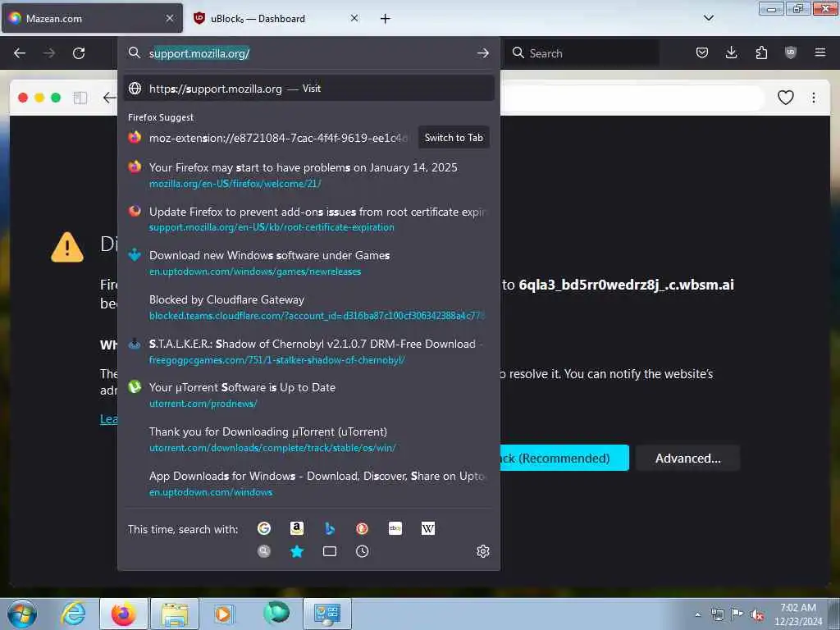Select the gray magnifier search engine icon
Image resolution: width=840 pixels, height=630 pixels.
coord(264,551)
